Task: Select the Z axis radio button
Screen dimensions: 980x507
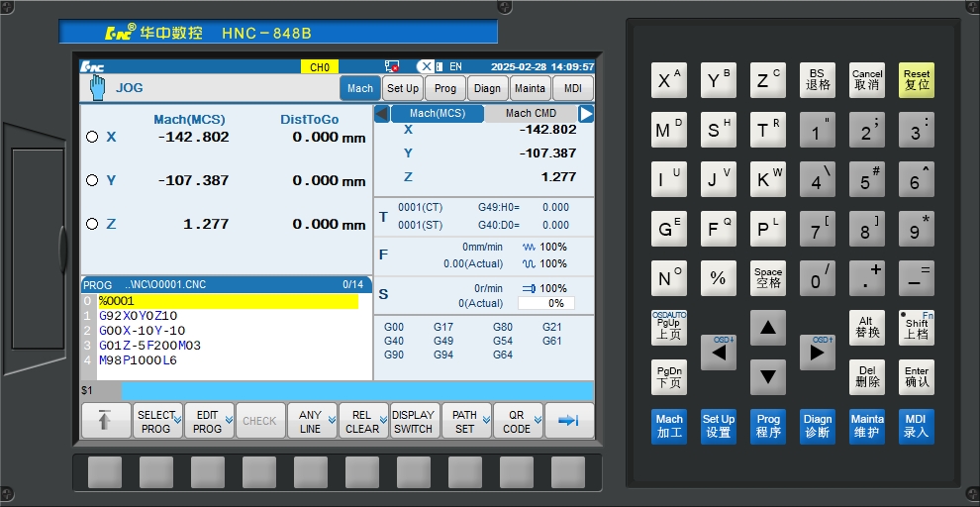Action: coord(92,224)
